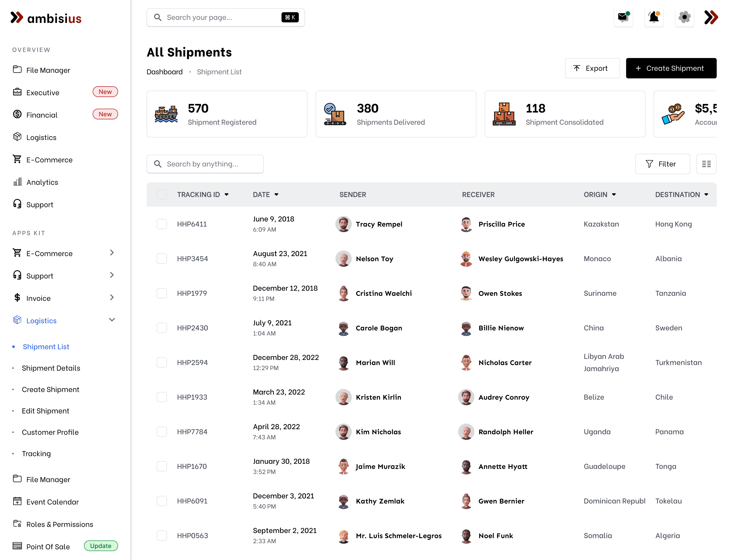
Task: Click the Analytics bar chart icon
Action: click(17, 182)
